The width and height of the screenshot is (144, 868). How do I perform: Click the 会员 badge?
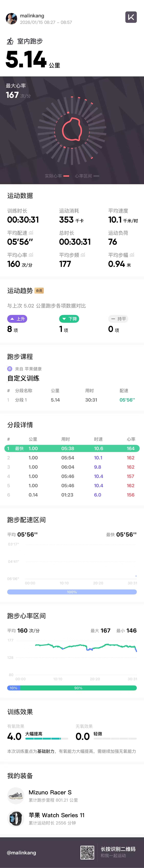coord(39,291)
